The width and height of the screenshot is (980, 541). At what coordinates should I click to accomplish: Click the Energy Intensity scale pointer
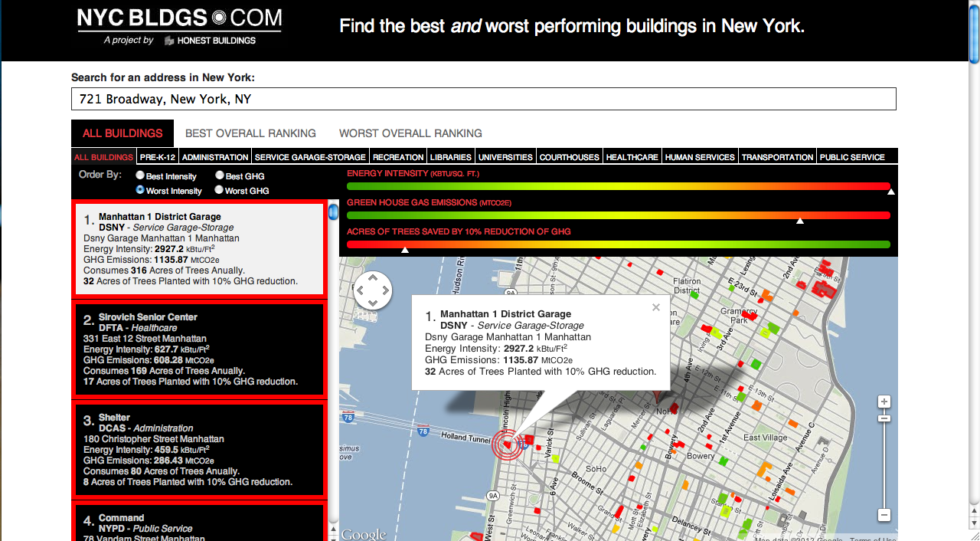coord(890,192)
